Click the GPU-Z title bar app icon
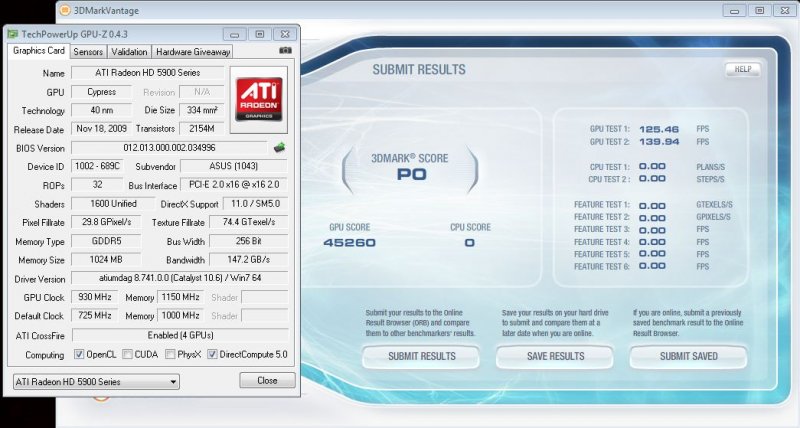The width and height of the screenshot is (800, 428). (x=12, y=34)
